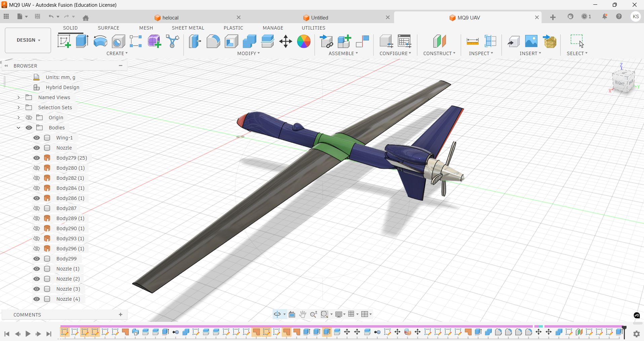The image size is (644, 341).
Task: Click the Fillet tool in Modify
Action: [x=213, y=41]
